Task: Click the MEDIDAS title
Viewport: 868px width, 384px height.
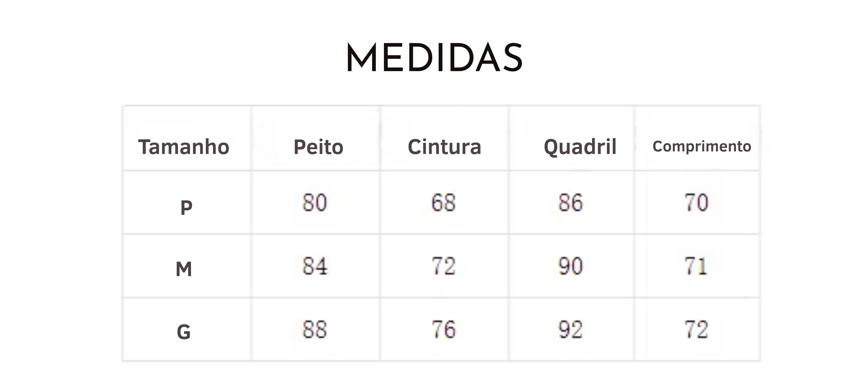Action: point(434,58)
